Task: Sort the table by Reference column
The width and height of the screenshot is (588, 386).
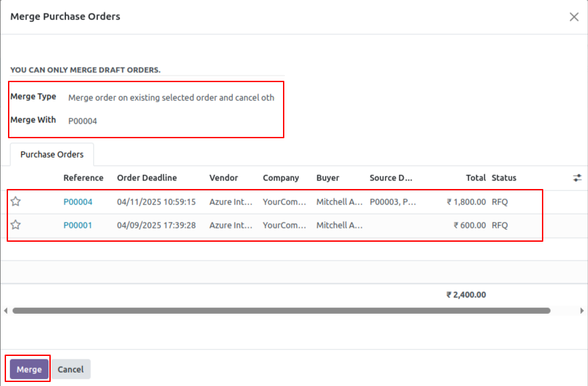Action: coord(83,178)
